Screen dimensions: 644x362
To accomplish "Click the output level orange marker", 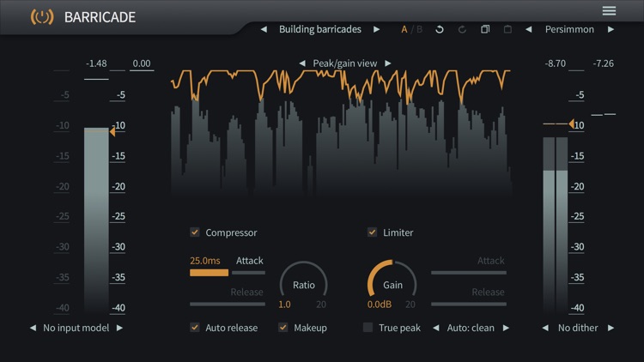I will coord(571,124).
